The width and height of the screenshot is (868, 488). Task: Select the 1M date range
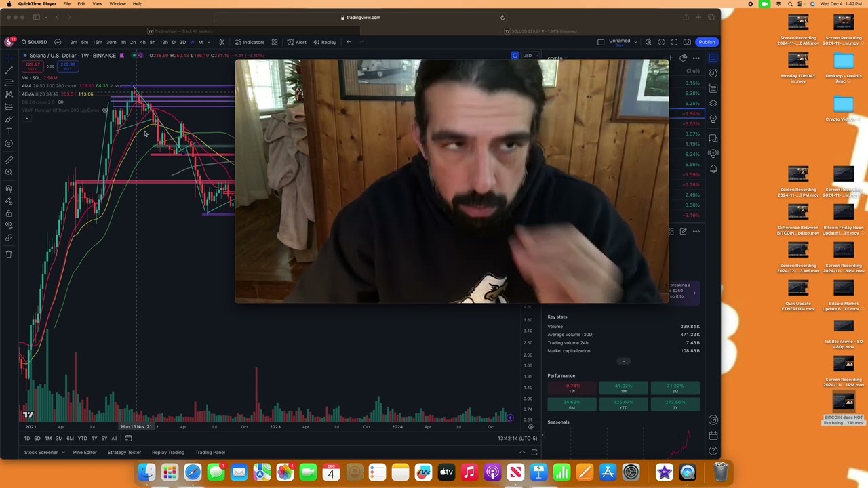[47, 439]
